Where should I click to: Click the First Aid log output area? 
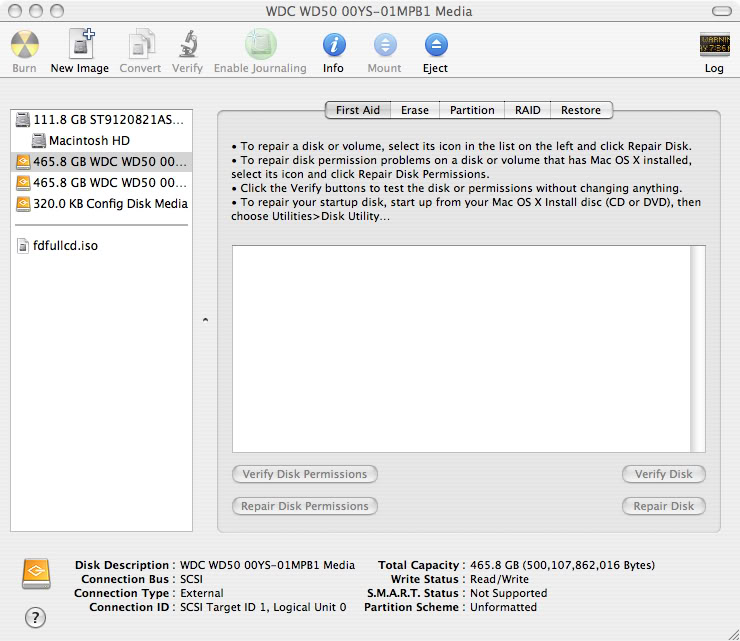(461, 349)
